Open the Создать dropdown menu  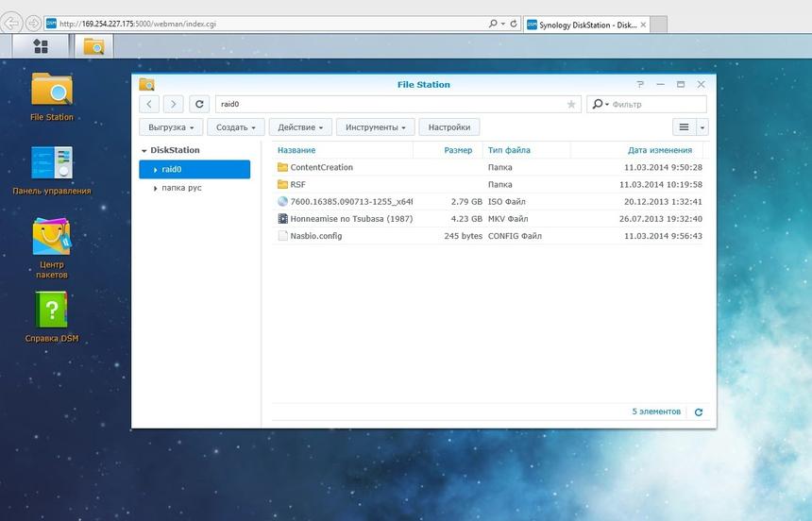236,126
